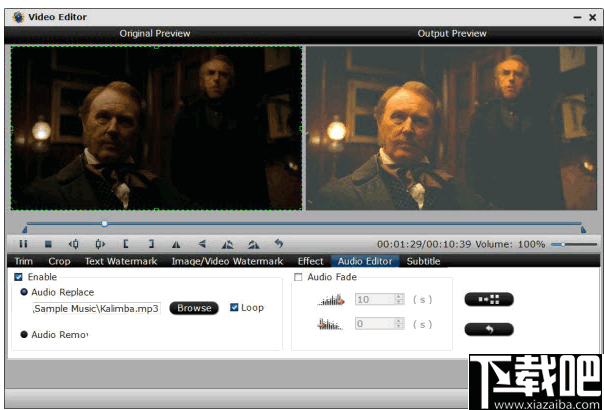Enable the Audio Fade checkbox

pyautogui.click(x=298, y=277)
